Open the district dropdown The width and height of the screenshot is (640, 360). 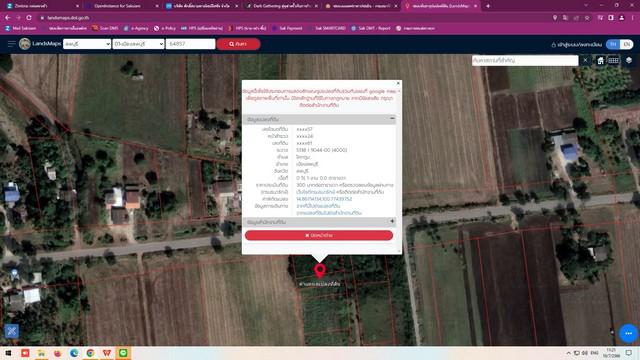(138, 44)
